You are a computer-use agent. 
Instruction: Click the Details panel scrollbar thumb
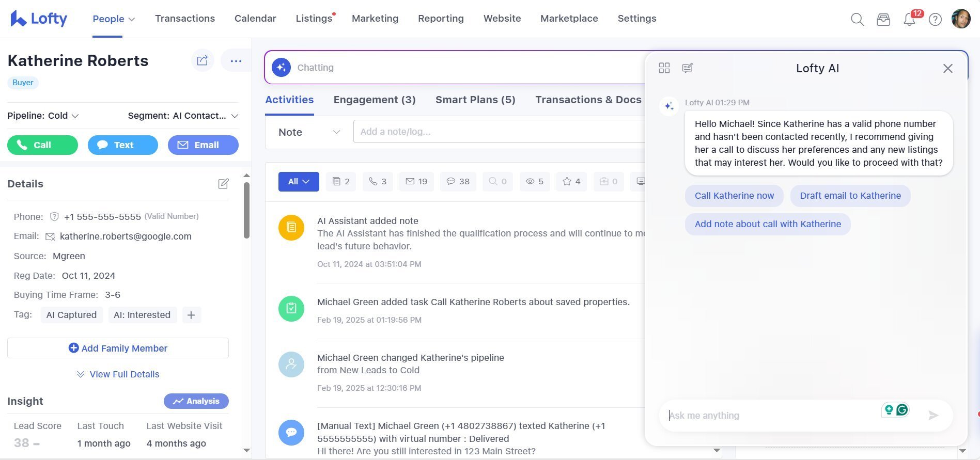[246, 210]
